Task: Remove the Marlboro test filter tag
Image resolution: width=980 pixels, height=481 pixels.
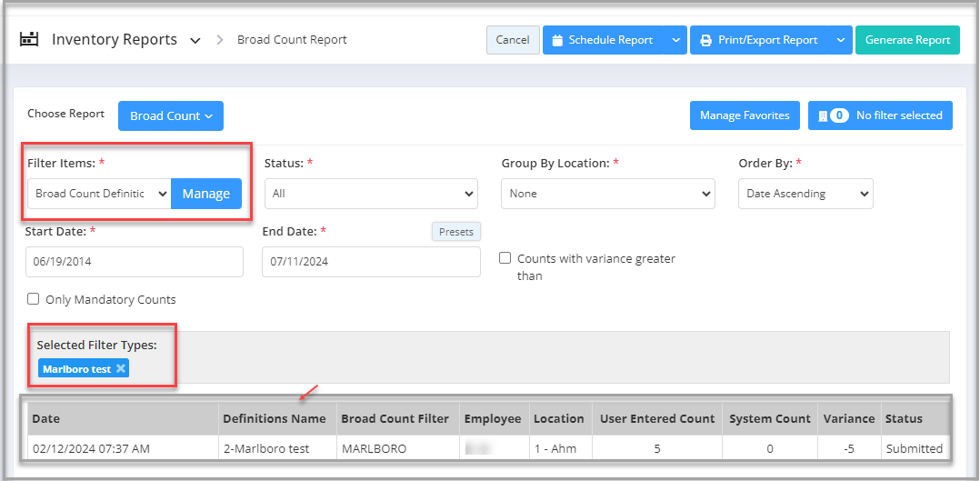Action: [x=121, y=368]
